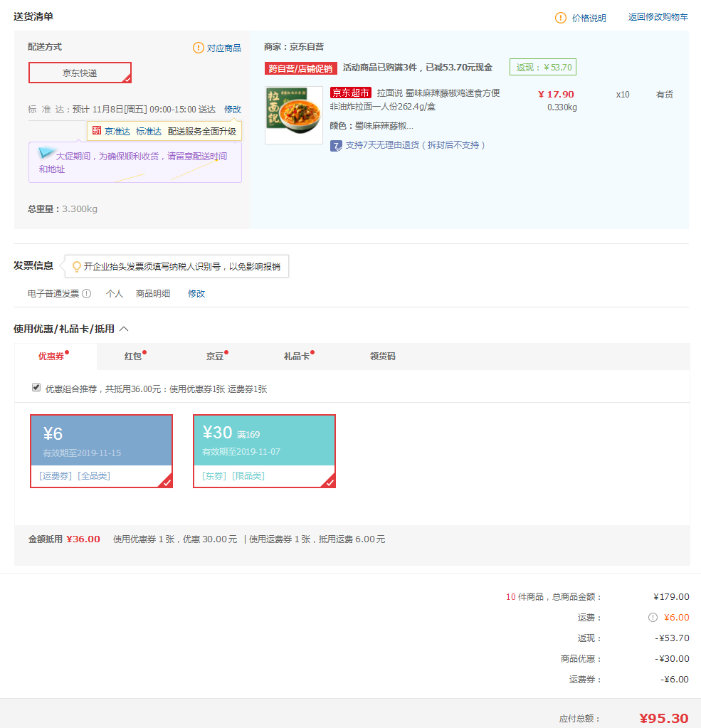The image size is (701, 728).
Task: Switch to the 礼品卡 tab
Action: (x=297, y=356)
